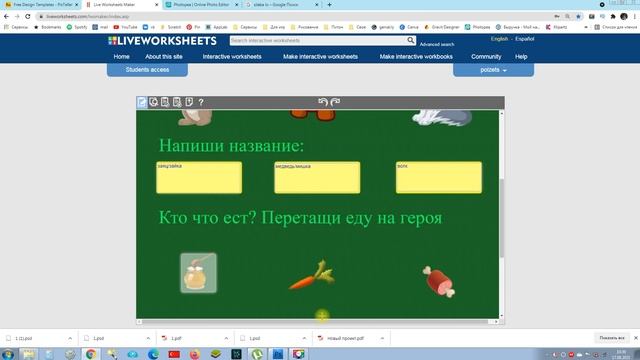The height and width of the screenshot is (360, 640).
Task: Open the question mark help in editor toolbar
Action: 201,102
